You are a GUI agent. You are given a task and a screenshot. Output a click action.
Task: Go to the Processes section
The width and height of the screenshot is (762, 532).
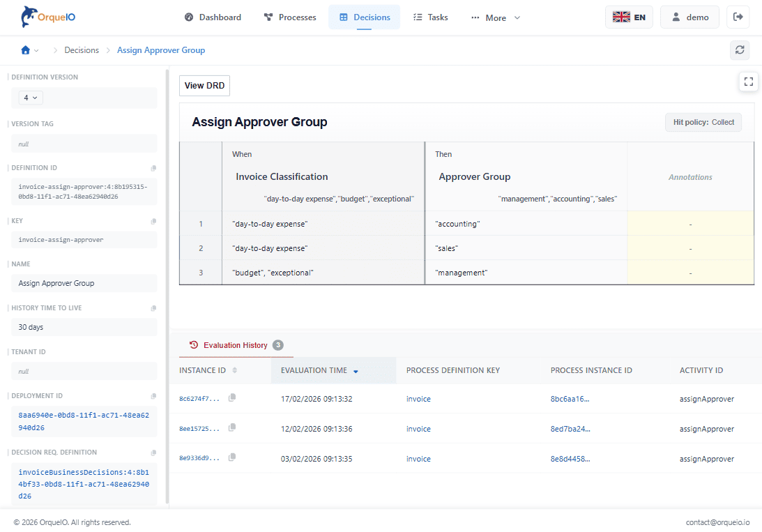coord(290,17)
